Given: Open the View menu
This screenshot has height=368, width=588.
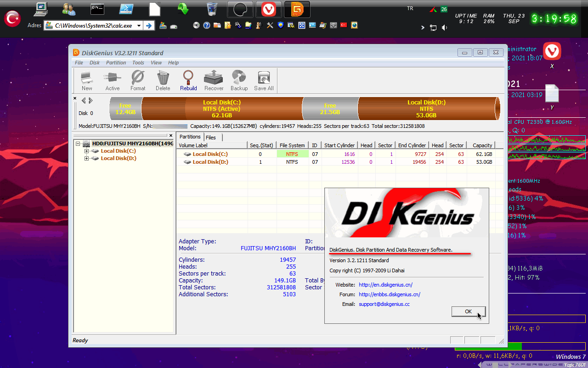Looking at the screenshot, I should (156, 63).
